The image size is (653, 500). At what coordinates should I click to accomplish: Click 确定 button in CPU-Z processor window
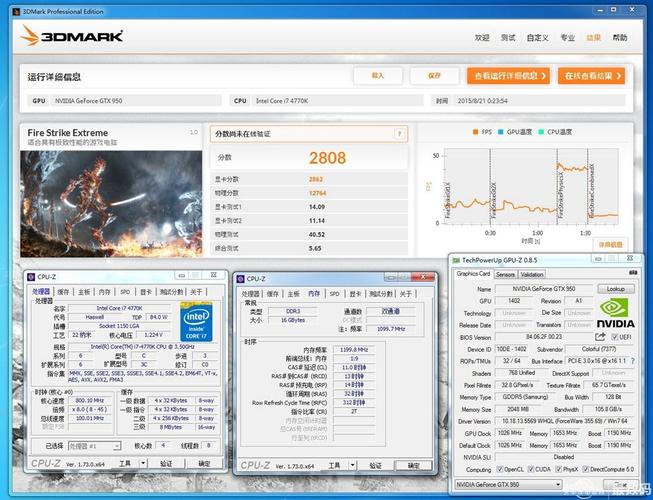[x=204, y=463]
